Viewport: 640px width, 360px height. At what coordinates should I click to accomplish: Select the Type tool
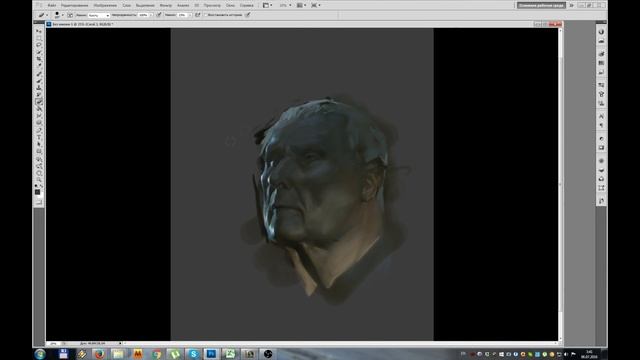click(39, 137)
